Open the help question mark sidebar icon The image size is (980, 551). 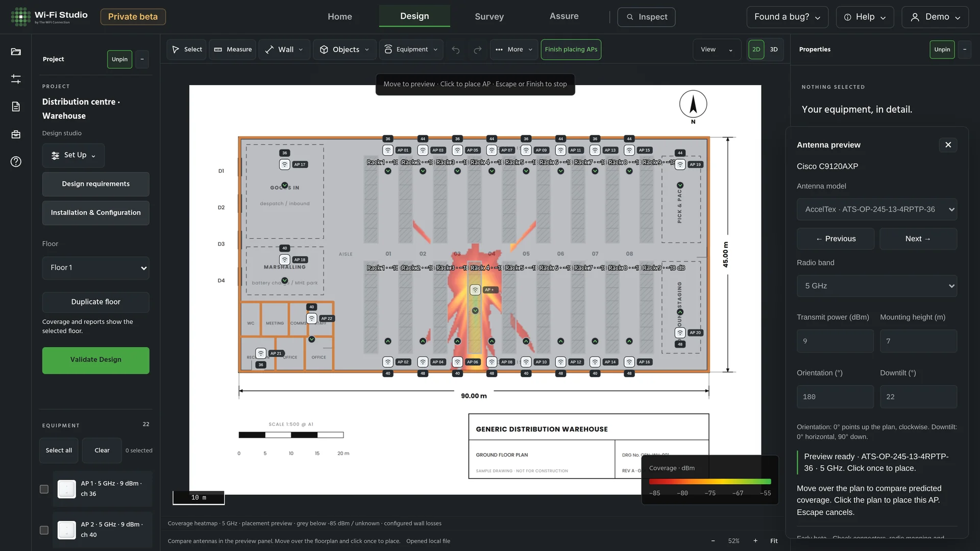tap(16, 162)
